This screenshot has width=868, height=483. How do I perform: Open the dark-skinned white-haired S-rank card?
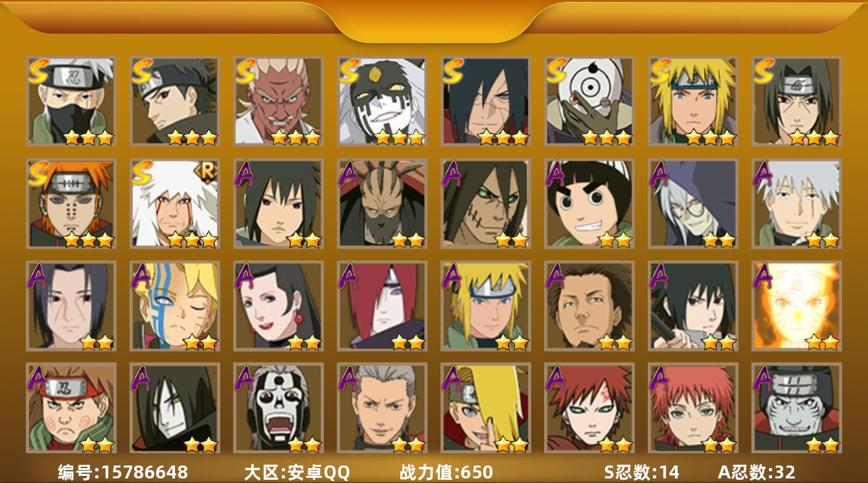(x=279, y=101)
